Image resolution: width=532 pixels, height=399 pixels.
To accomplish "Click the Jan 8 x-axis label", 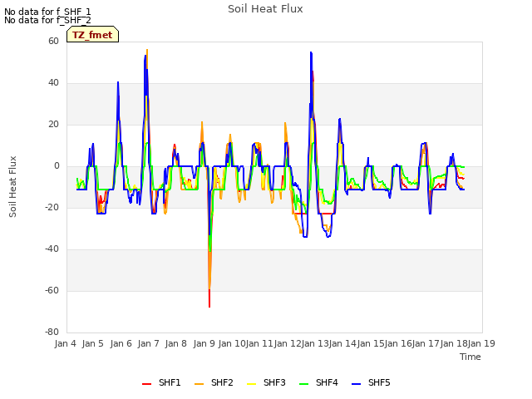I will point(176,343).
